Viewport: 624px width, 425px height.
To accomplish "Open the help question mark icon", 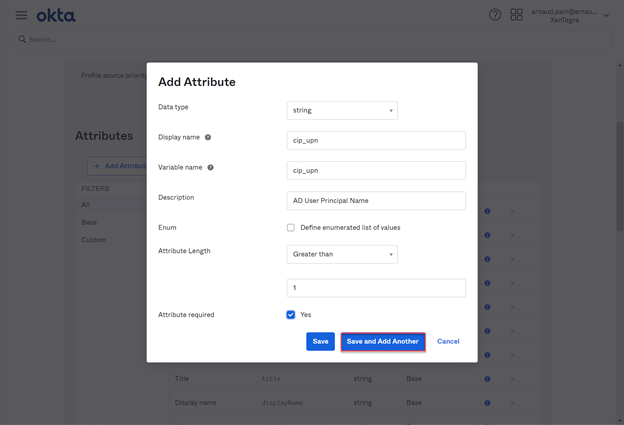I will (x=495, y=15).
